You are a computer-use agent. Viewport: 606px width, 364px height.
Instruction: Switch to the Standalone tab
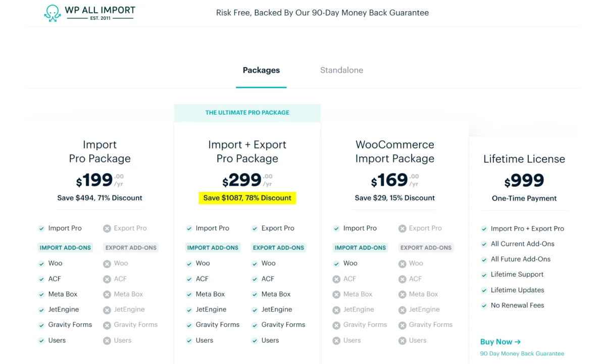[x=341, y=70]
